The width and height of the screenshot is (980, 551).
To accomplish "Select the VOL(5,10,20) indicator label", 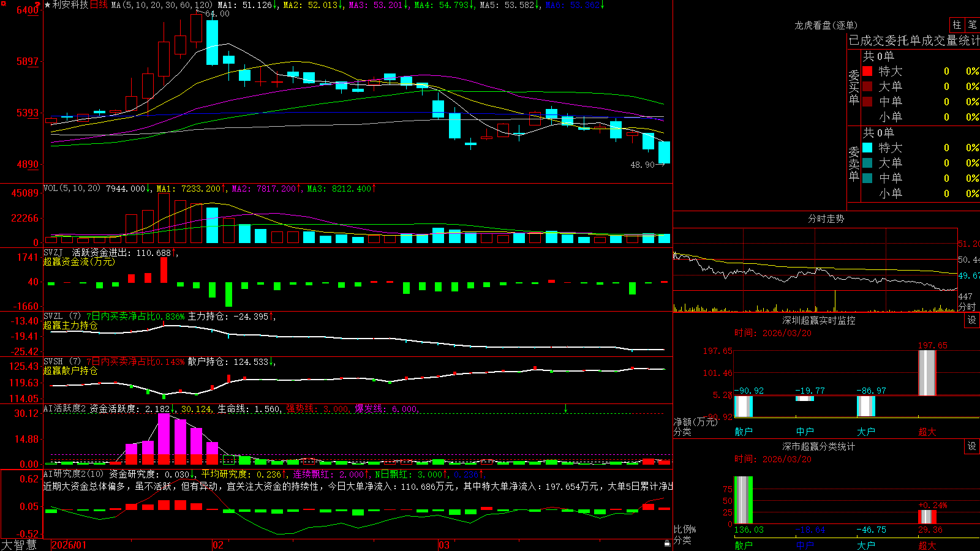I will click(72, 189).
